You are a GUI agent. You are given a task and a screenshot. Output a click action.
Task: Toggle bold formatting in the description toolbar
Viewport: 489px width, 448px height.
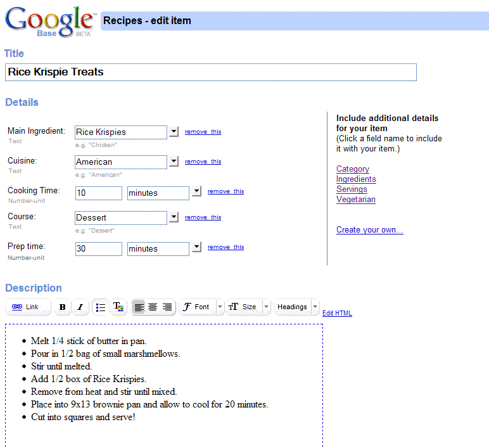coord(63,307)
